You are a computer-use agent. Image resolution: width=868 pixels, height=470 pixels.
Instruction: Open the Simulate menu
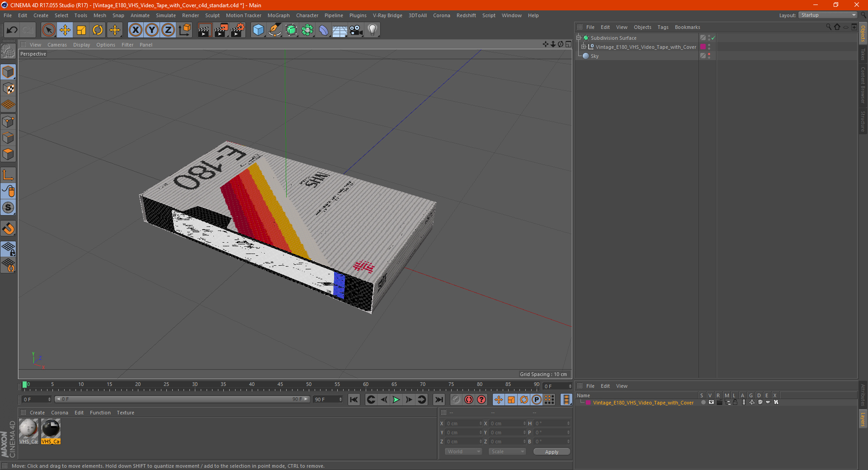coord(166,15)
